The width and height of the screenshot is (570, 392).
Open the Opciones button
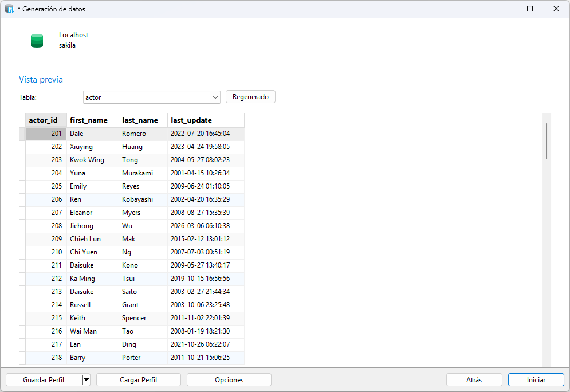point(229,379)
